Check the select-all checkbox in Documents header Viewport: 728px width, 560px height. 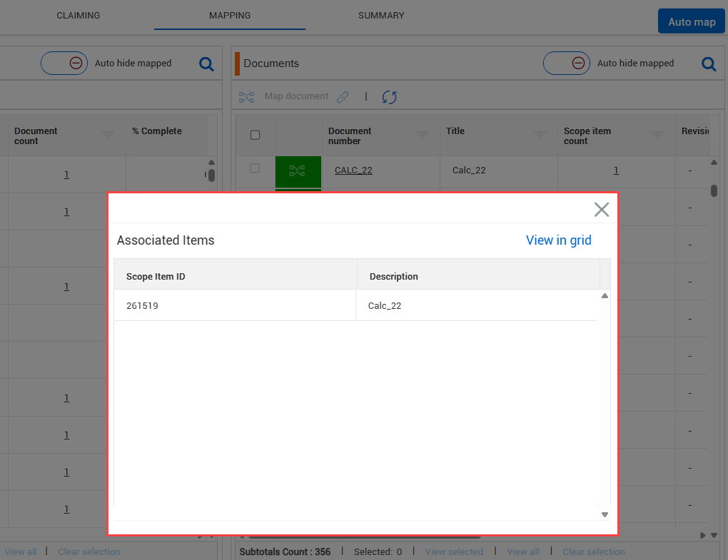256,136
